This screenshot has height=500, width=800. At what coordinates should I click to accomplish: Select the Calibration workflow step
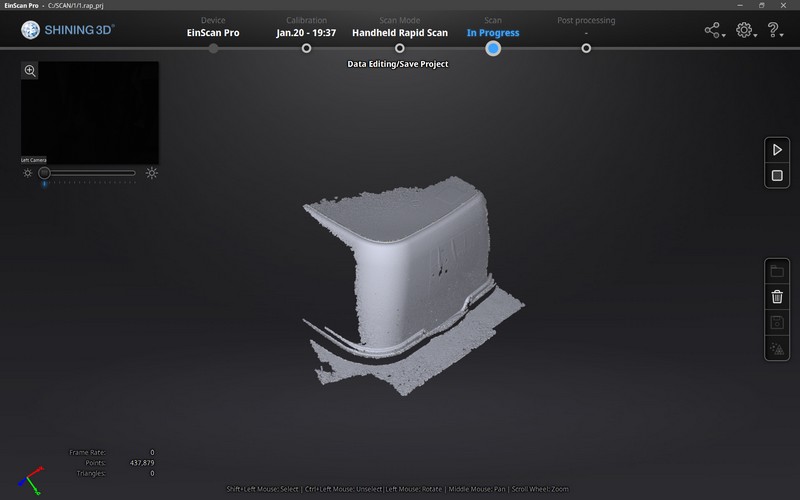[x=306, y=47]
